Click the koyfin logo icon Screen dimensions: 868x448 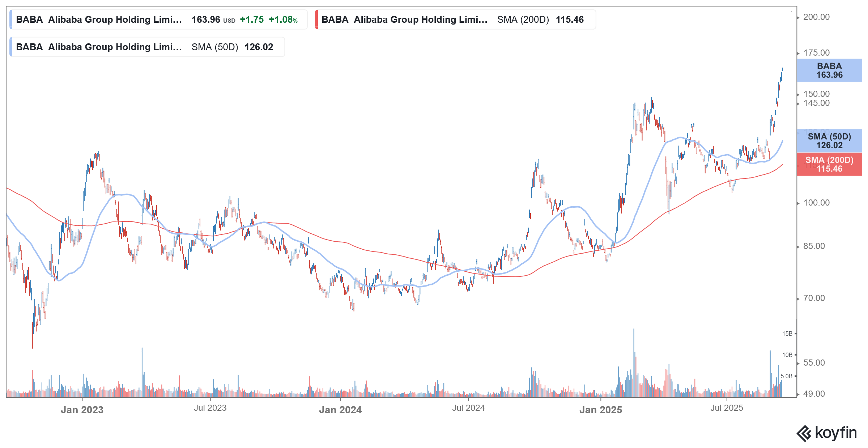tap(804, 433)
